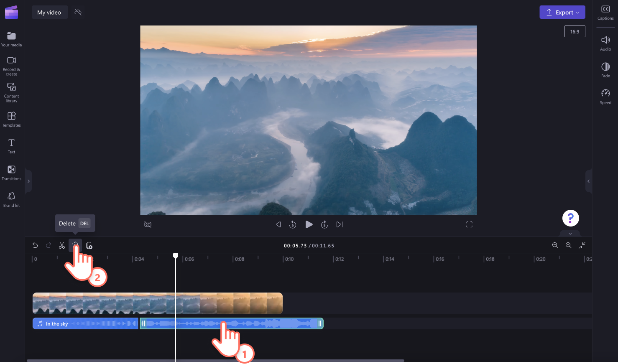This screenshot has width=618, height=364.
Task: Rename the My video title
Action: pos(49,12)
